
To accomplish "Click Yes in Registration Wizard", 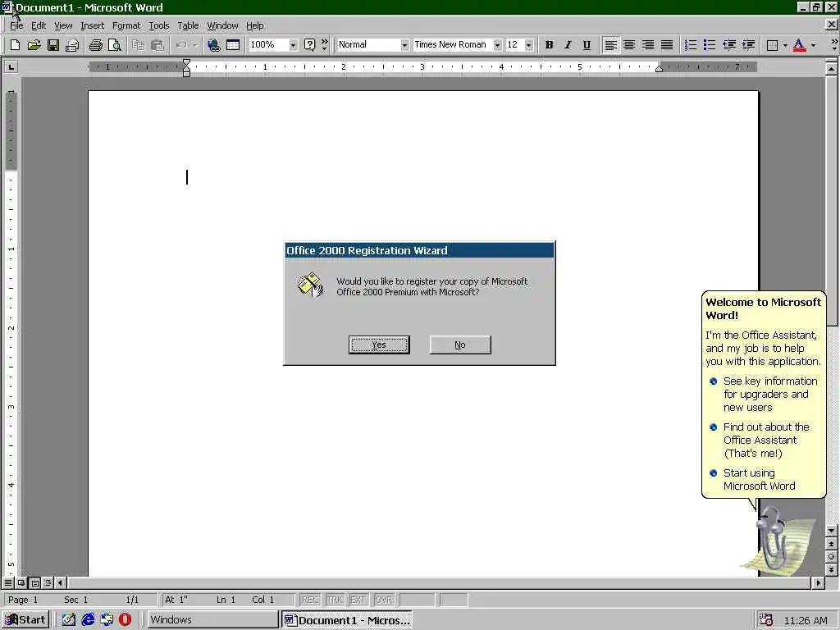I will pyautogui.click(x=379, y=345).
